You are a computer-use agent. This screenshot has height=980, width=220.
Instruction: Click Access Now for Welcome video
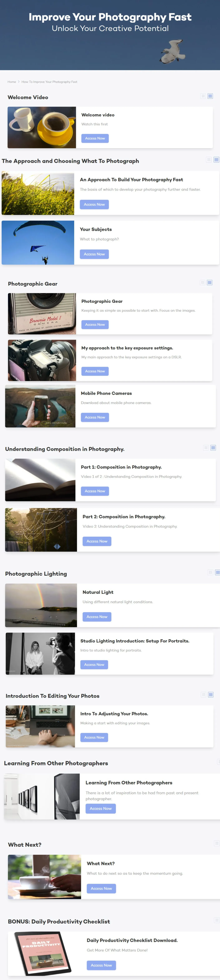point(95,138)
